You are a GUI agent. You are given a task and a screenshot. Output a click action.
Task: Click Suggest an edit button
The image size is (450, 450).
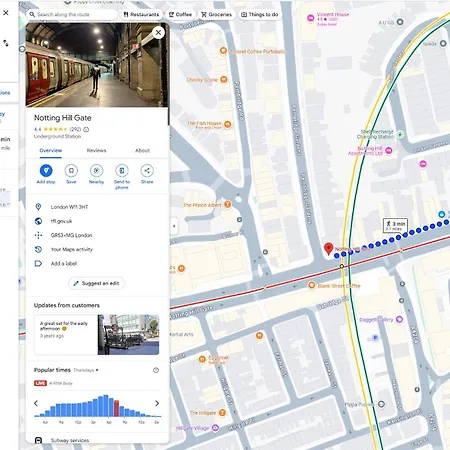[x=96, y=283]
